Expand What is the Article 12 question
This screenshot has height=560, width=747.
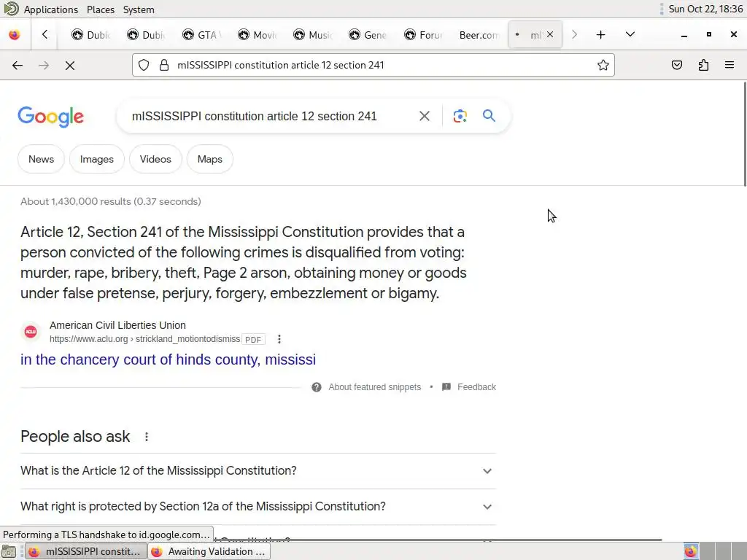258,471
